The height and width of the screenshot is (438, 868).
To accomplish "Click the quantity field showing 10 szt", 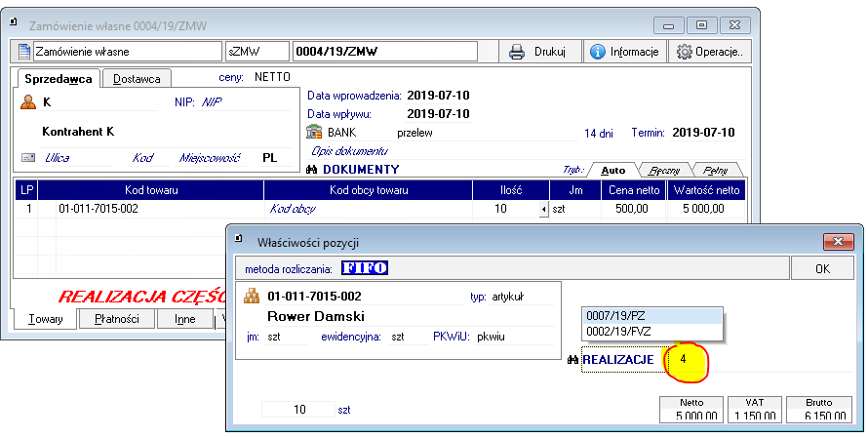I will click(x=297, y=410).
